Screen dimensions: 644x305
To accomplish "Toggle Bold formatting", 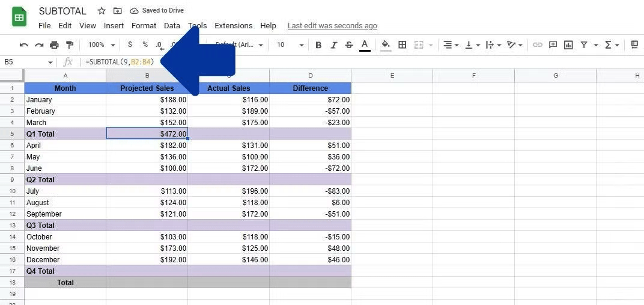I will pos(318,45).
